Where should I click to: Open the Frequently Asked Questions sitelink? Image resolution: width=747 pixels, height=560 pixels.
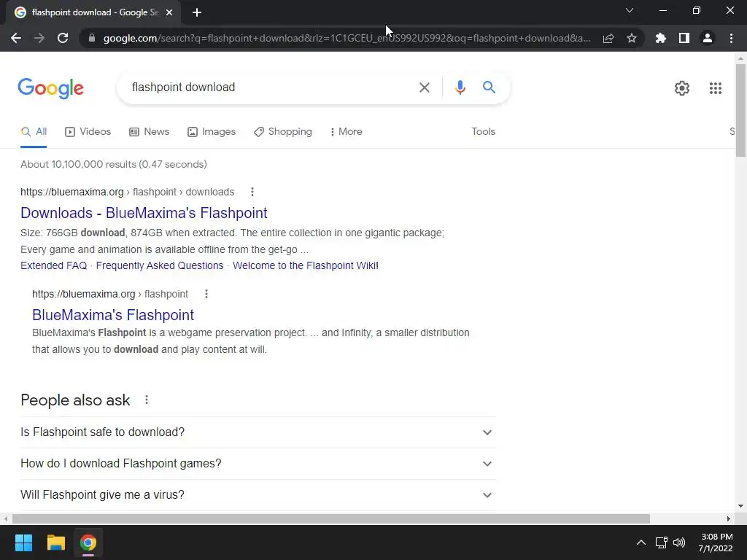(x=160, y=265)
